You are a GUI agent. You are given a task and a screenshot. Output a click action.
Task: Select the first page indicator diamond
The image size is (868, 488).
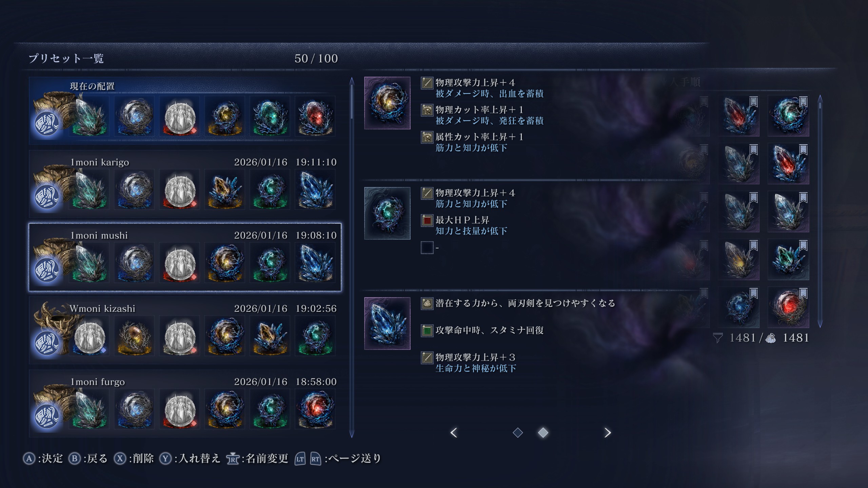(518, 433)
